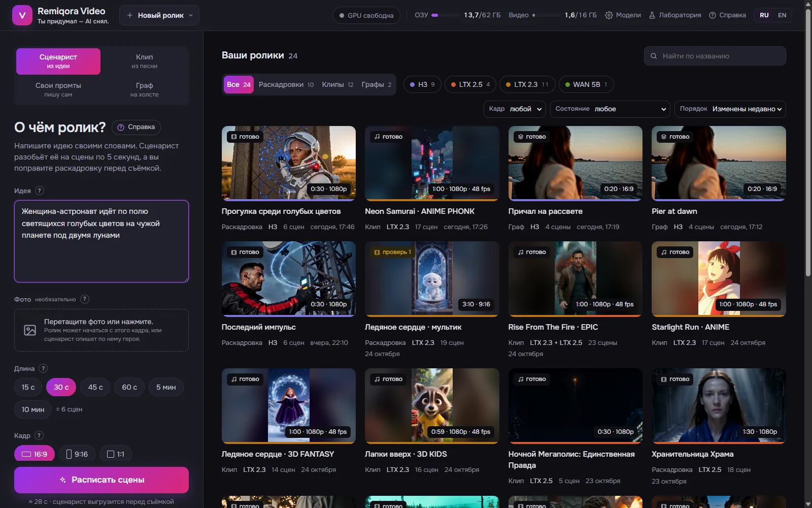Viewport: 812px width, 508px height.
Task: Open the Порядок sort dropdown
Action: pos(730,109)
